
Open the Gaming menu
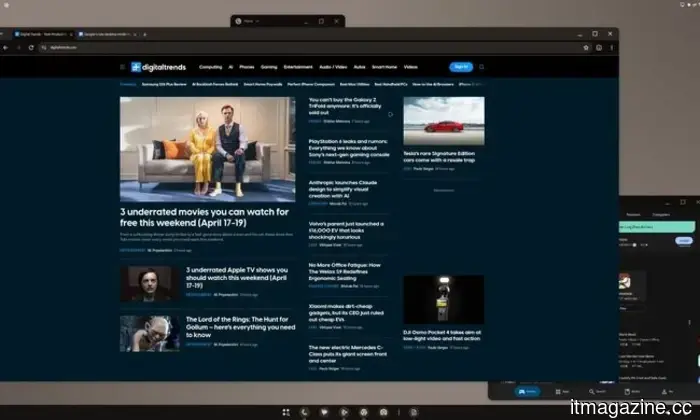coord(269,67)
